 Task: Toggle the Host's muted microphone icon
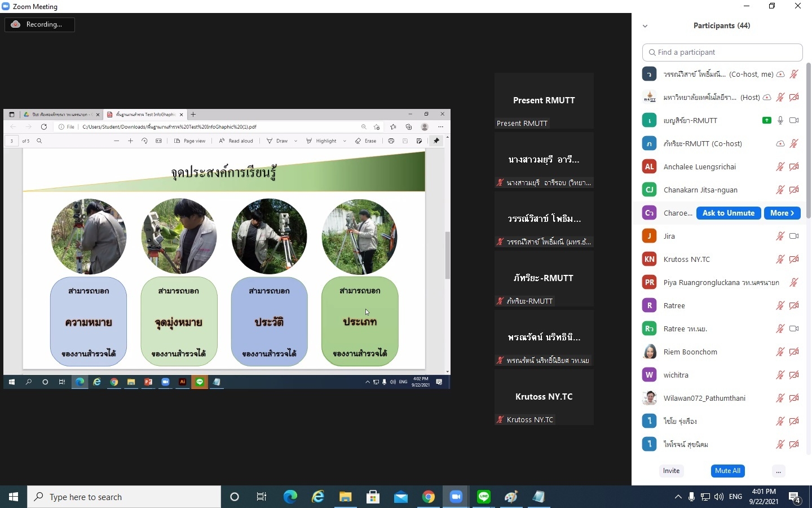780,97
